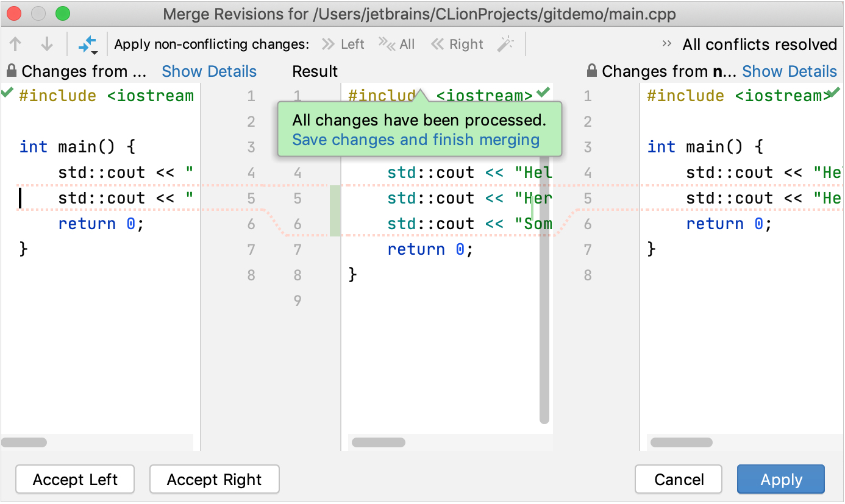845x504 pixels.
Task: Apply non-conflicting changes from Right
Action: click(457, 43)
